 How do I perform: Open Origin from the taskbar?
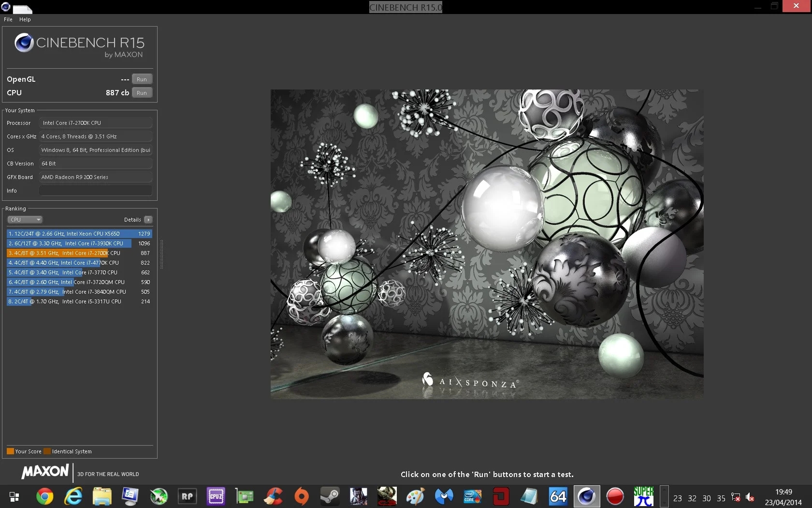(x=302, y=496)
